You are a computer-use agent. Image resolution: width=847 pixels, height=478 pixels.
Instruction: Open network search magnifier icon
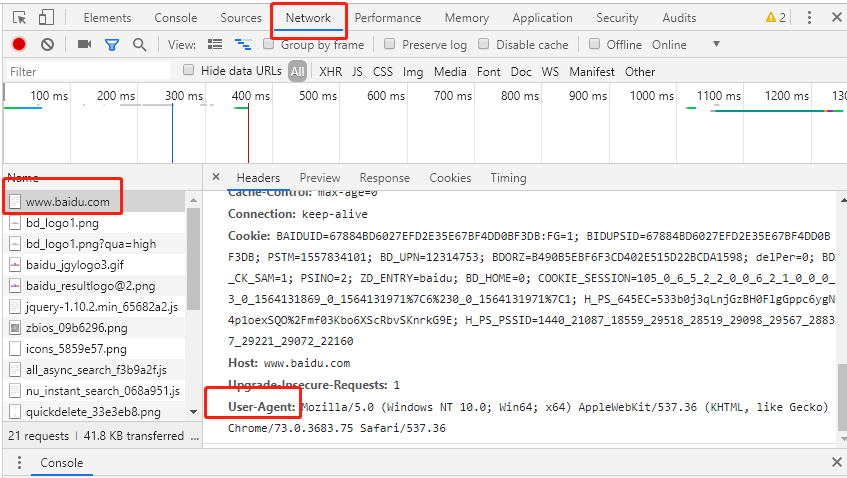139,45
